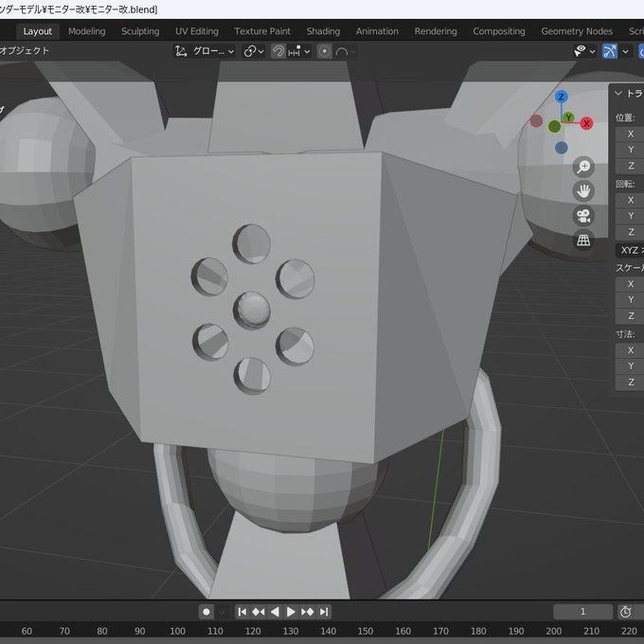644x644 pixels.
Task: Click the dim blue negative Z gizmo circle
Action: coord(561,148)
